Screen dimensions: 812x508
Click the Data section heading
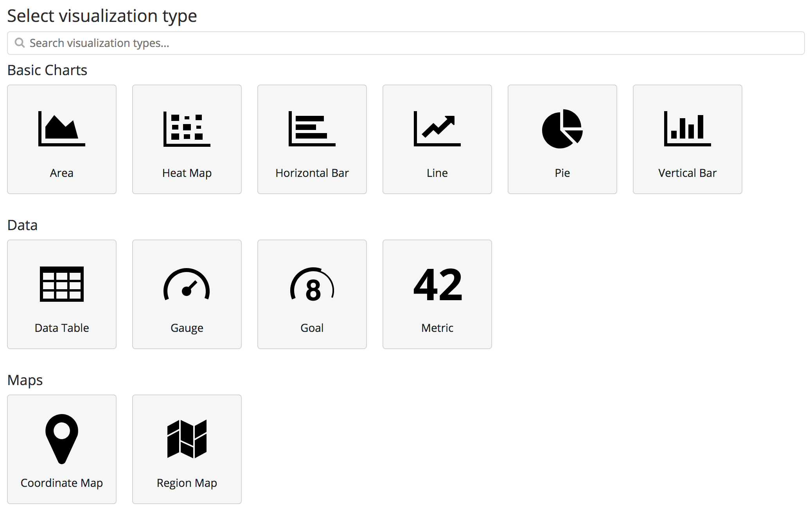coord(23,225)
